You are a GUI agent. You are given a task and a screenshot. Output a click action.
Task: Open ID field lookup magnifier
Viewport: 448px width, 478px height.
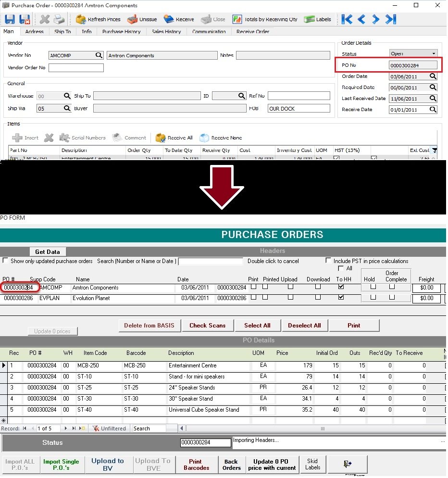[242, 96]
